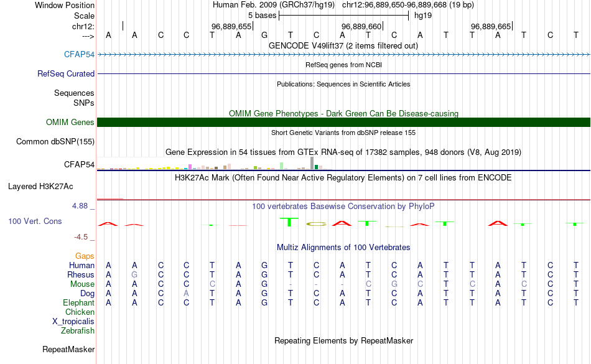Click the Sequences publications track label
591x364 pixels.
click(x=74, y=93)
